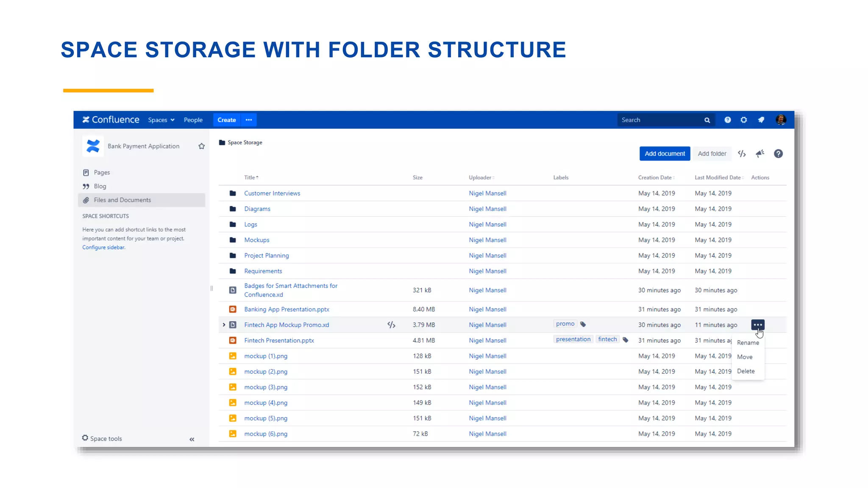Click the Badges for Smart Attachments file icon
Screen dimensions: 868x488
233,290
